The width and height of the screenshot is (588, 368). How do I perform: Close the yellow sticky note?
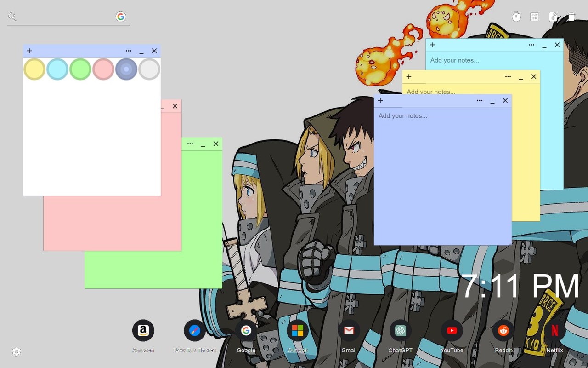point(534,77)
